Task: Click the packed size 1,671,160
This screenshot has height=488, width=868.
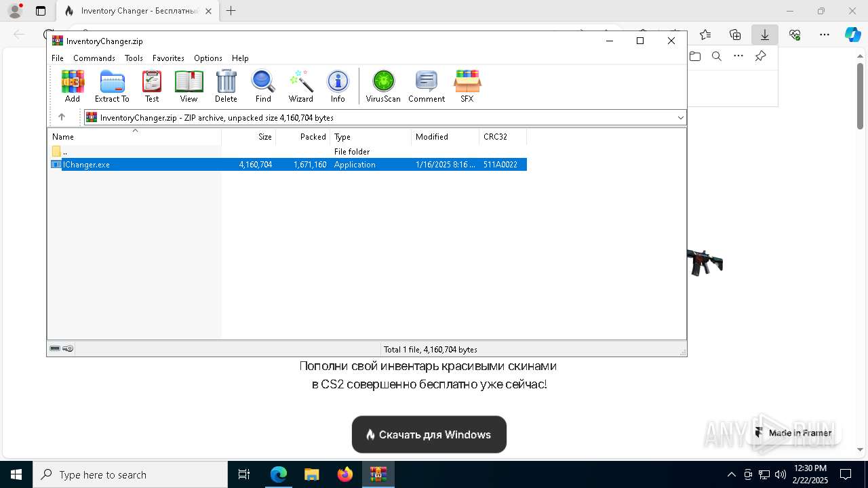Action: pyautogui.click(x=310, y=165)
